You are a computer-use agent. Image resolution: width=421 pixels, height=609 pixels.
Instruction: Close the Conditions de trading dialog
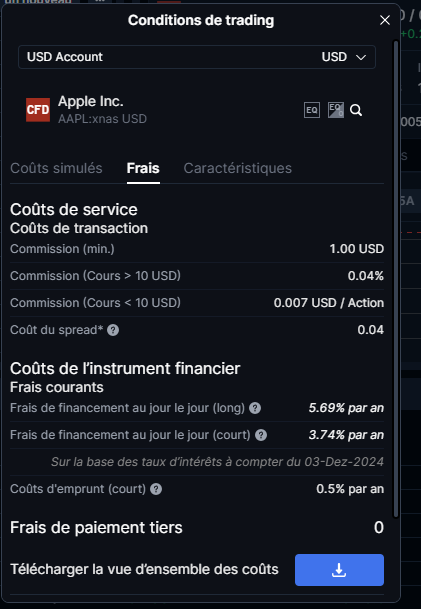384,20
